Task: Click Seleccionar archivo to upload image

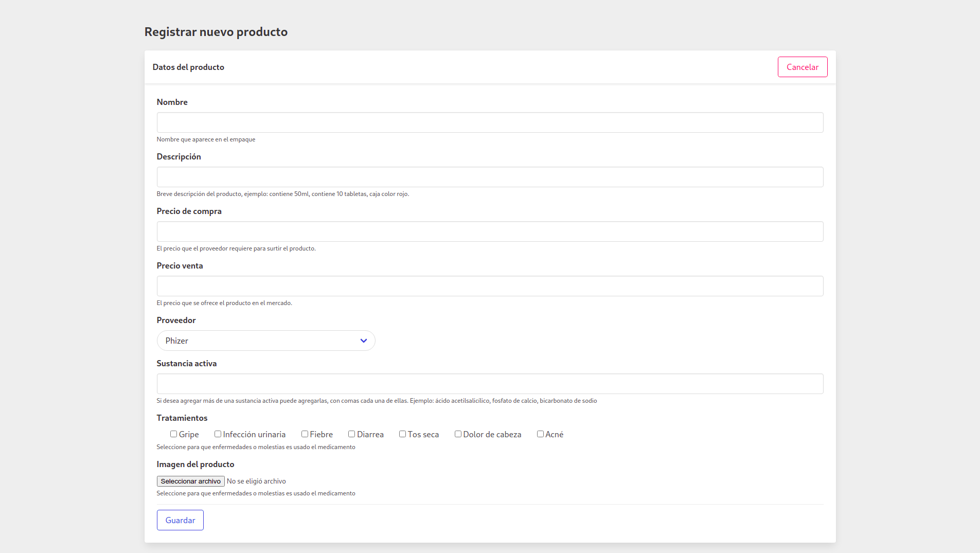Action: point(190,481)
